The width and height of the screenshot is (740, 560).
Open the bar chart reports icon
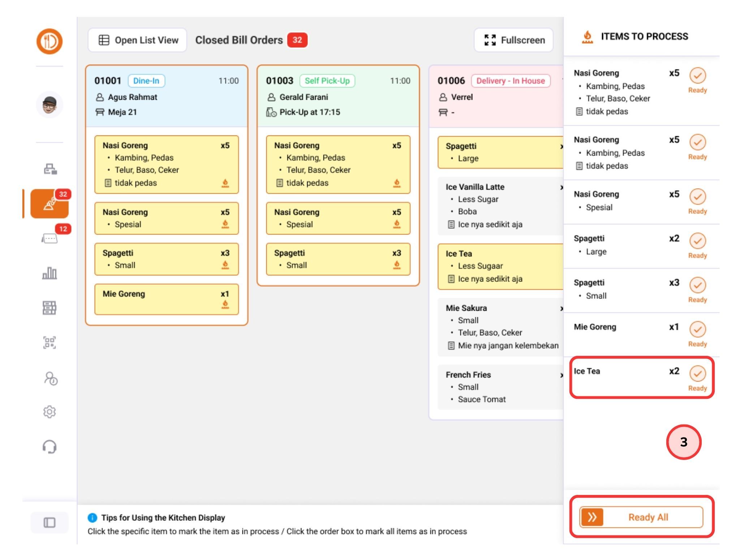pos(50,273)
